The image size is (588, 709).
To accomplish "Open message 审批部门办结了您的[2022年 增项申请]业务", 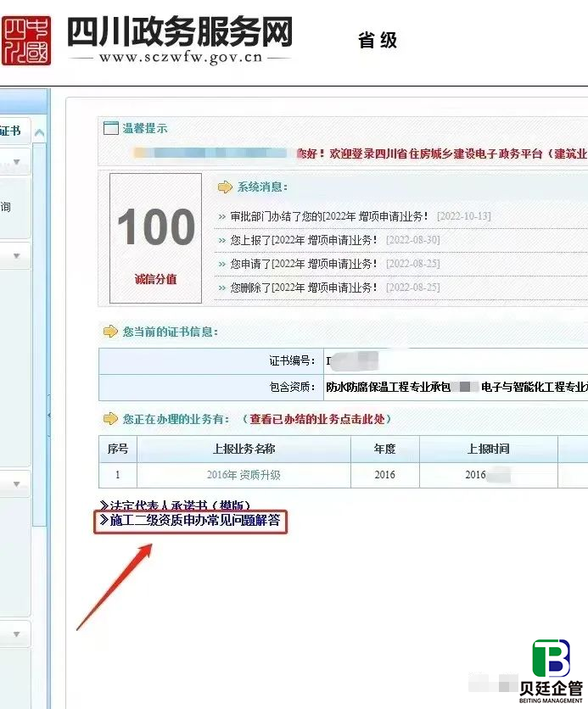I will coord(329,216).
